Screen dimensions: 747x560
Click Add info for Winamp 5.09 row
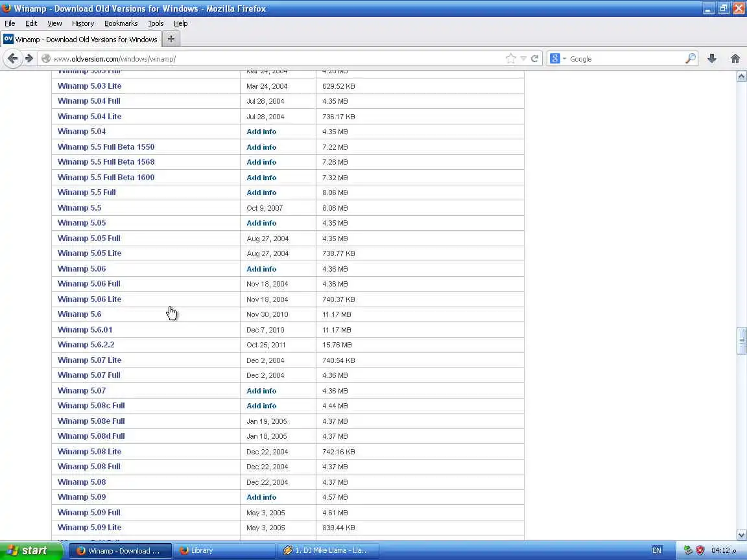tap(261, 497)
